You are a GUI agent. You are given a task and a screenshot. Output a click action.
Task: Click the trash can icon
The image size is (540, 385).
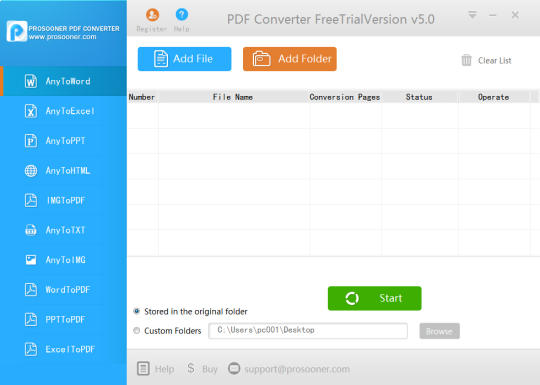click(x=466, y=60)
